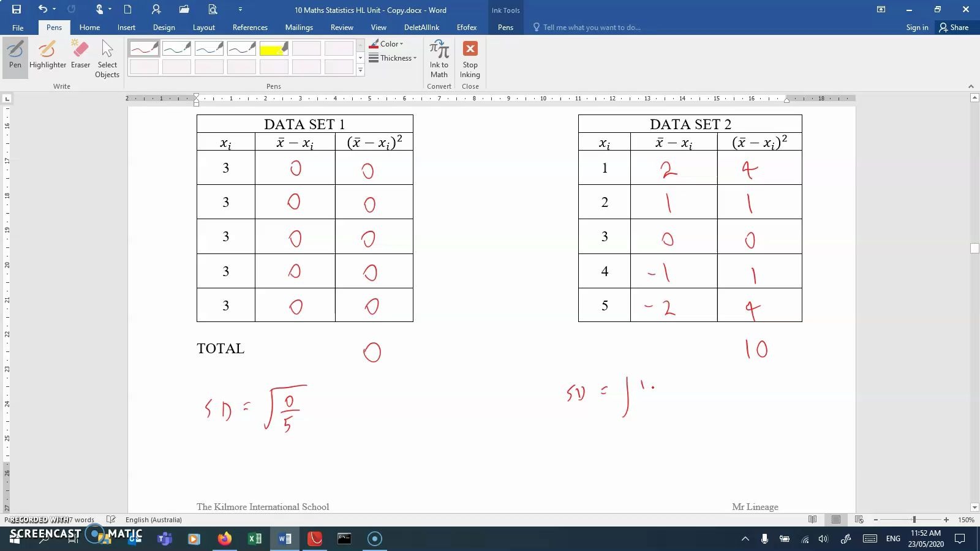Select the Highlighter tool

(48, 55)
